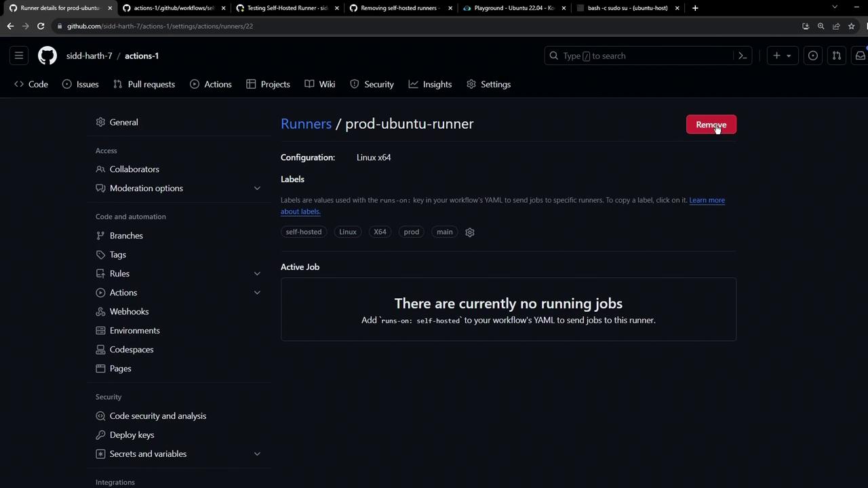Open General settings in sidebar
Viewport: 868px width, 488px height.
178,122
